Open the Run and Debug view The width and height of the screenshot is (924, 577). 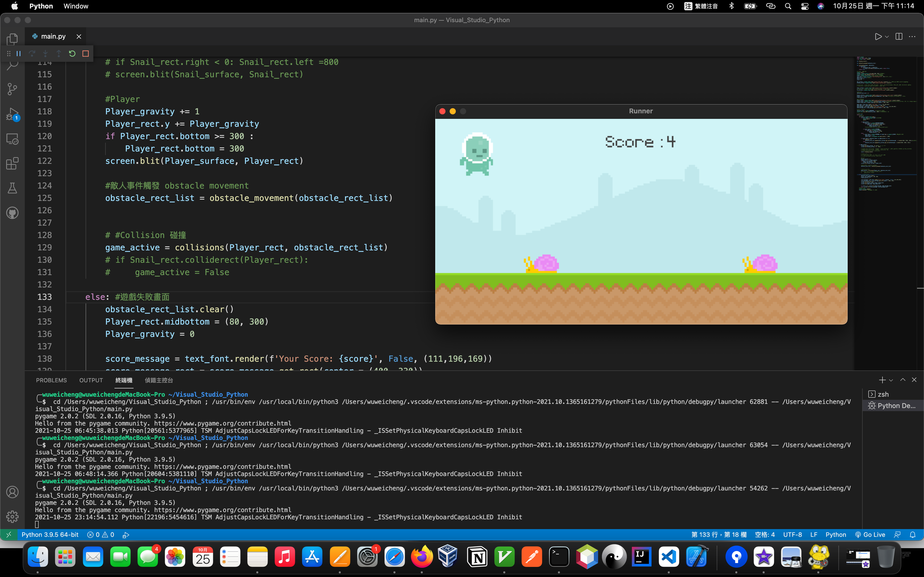click(x=12, y=114)
